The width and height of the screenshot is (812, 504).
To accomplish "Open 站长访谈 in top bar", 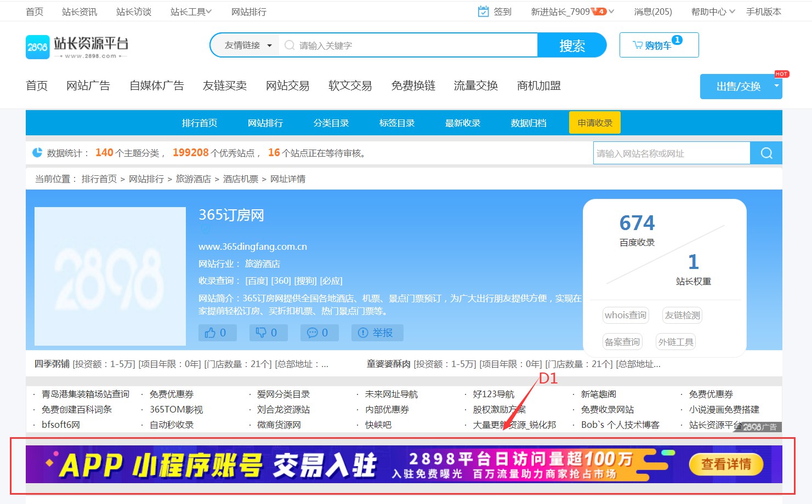I will (134, 12).
